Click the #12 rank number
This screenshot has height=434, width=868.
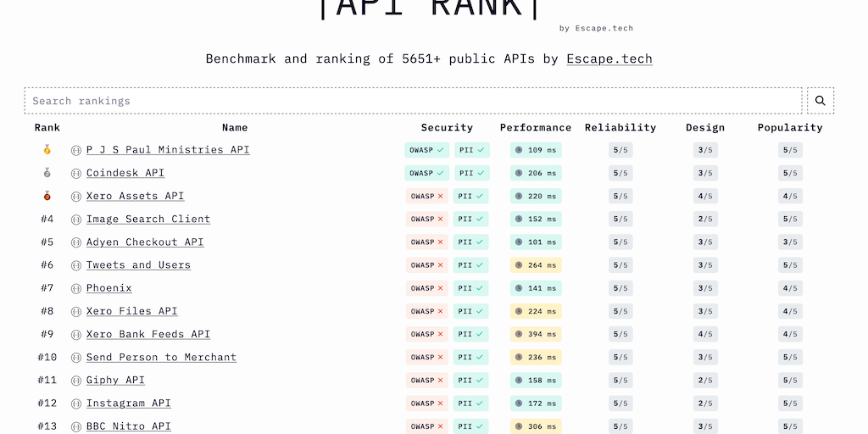(47, 403)
